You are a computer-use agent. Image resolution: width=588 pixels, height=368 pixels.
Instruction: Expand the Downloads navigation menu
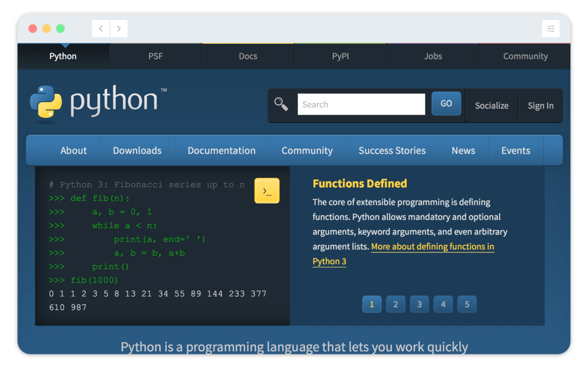point(137,151)
